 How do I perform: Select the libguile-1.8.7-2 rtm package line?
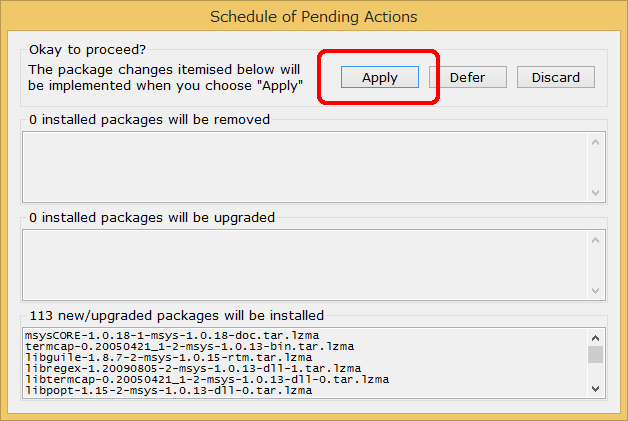(169, 357)
